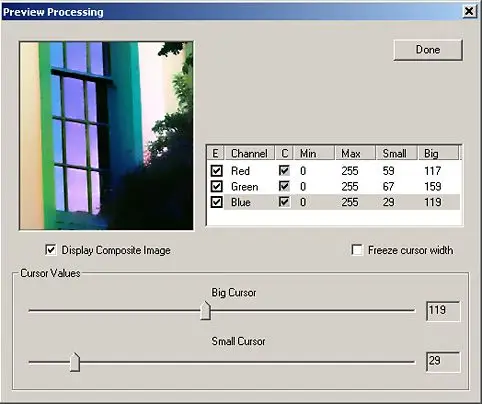Toggle the Red channel E checkbox
The width and height of the screenshot is (482, 404).
[x=217, y=171]
